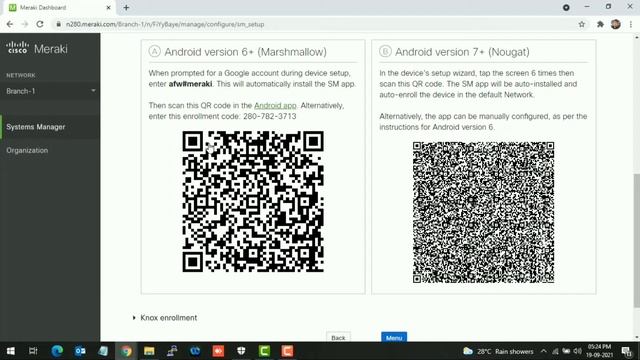Screen dimensions: 640x360
Task: Open File Explorer from the taskbar
Action: pos(149,351)
